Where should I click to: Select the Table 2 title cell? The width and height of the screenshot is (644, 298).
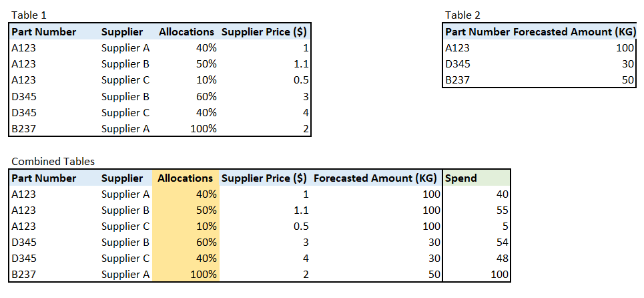coord(462,15)
